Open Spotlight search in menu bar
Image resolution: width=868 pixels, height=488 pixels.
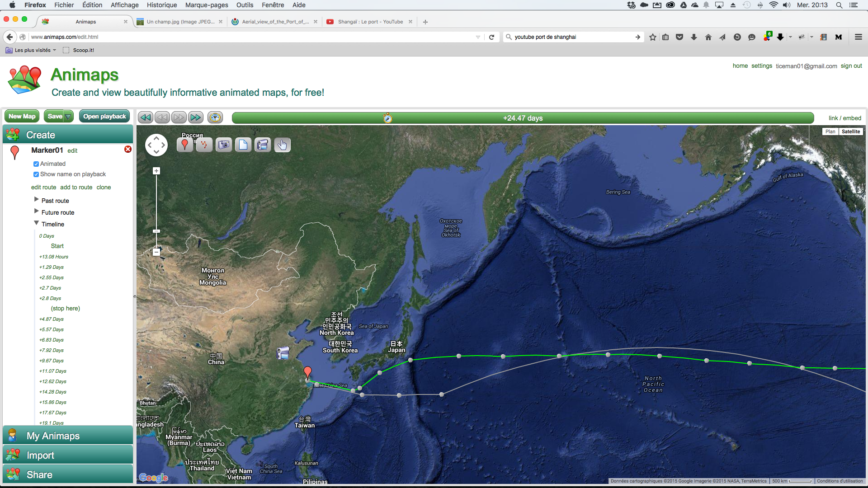(x=839, y=5)
